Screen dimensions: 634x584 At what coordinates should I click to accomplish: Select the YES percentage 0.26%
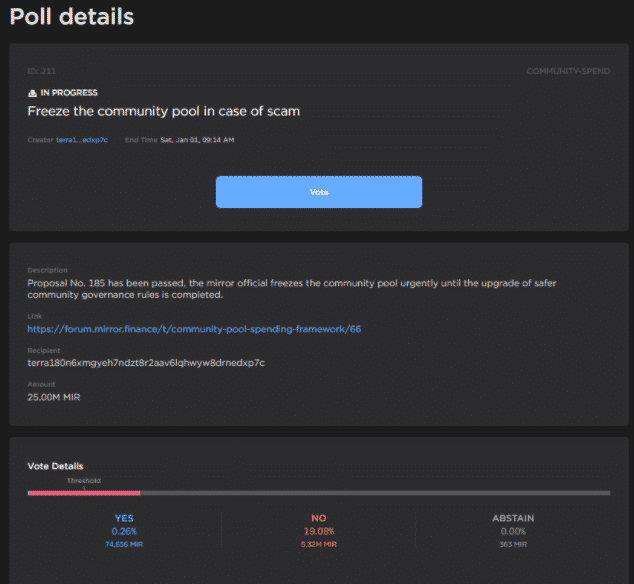tap(124, 531)
